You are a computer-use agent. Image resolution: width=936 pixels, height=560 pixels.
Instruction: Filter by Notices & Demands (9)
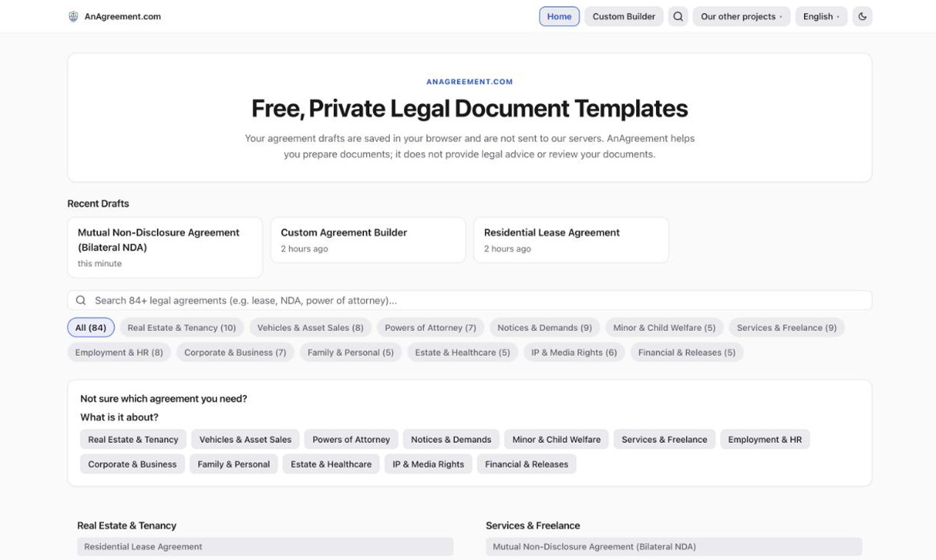(x=545, y=328)
